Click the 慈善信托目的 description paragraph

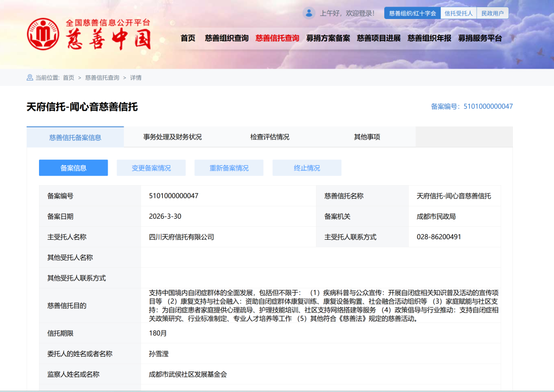point(324,306)
